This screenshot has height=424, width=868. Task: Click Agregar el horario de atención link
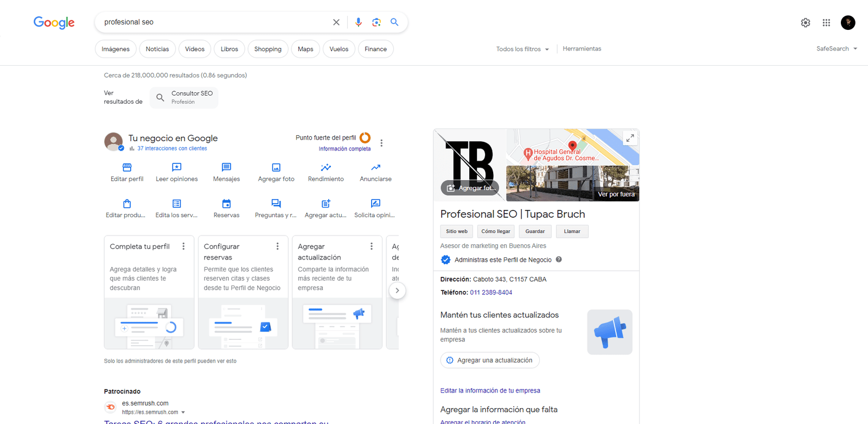(483, 421)
